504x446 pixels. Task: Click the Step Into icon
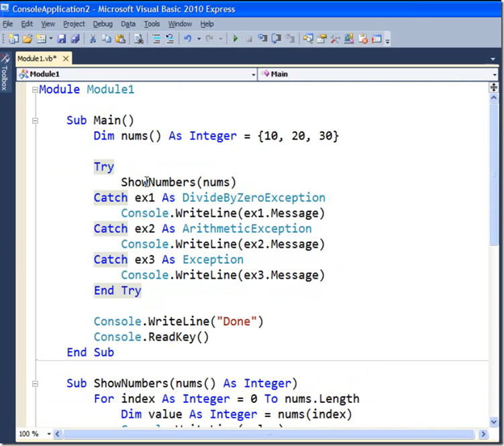tap(262, 39)
